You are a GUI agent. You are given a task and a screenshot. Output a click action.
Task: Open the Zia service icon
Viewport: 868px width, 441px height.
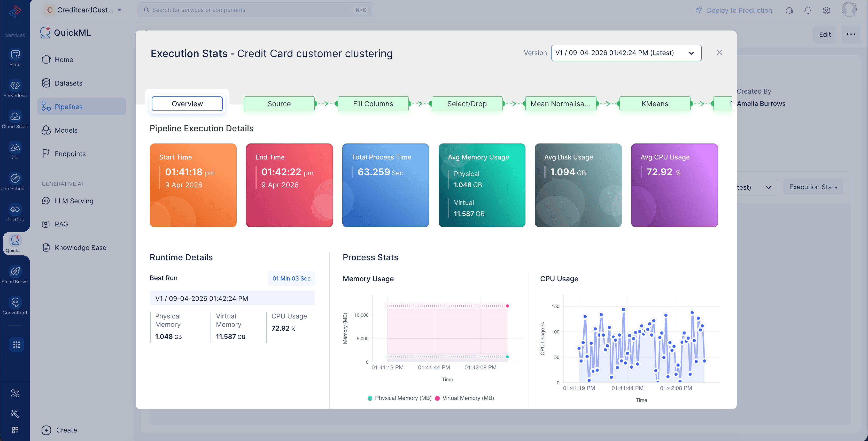point(15,151)
